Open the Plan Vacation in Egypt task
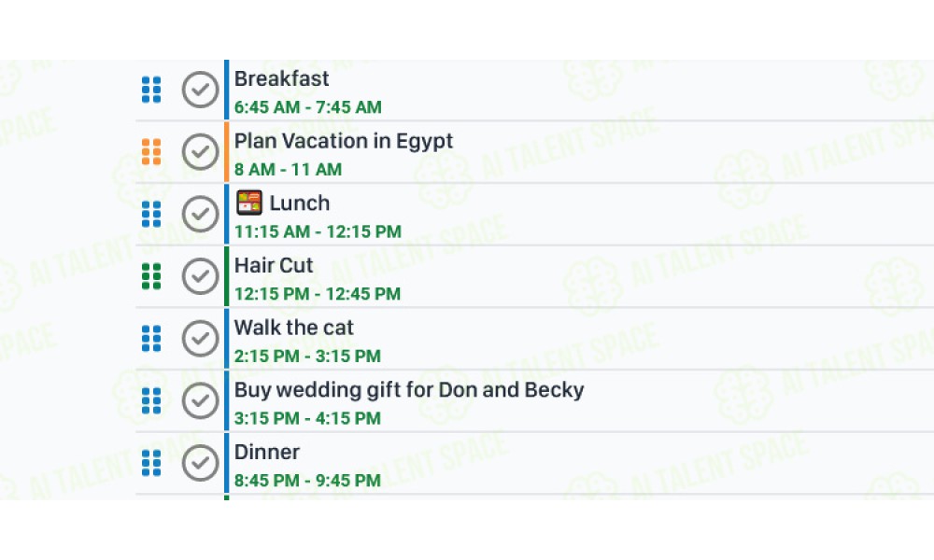Image resolution: width=934 pixels, height=560 pixels. tap(343, 141)
